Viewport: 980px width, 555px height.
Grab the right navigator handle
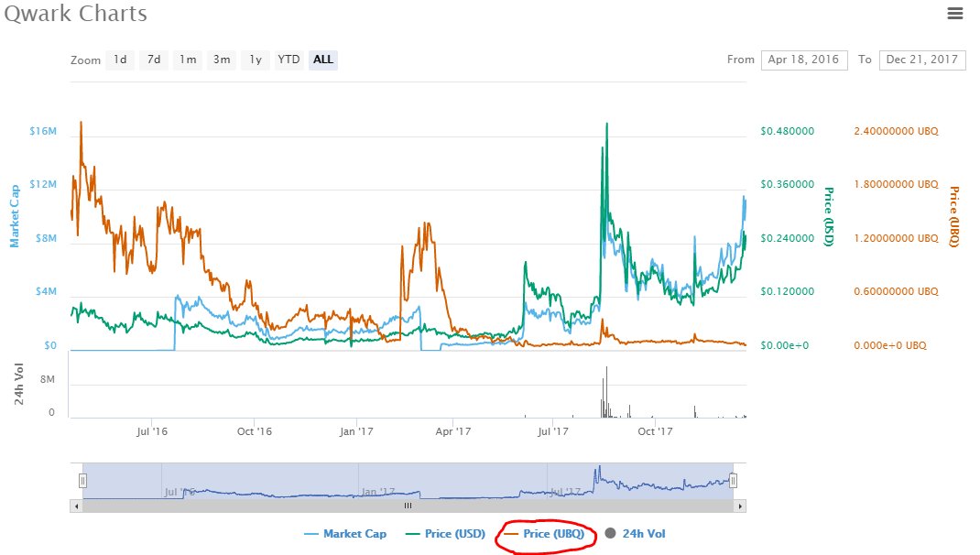[x=733, y=478]
